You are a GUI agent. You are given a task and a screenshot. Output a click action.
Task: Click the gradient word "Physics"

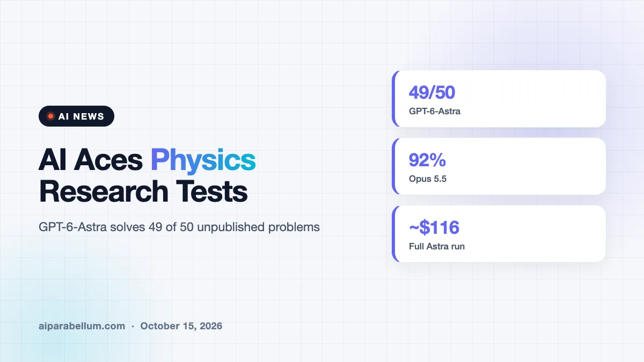tap(203, 161)
